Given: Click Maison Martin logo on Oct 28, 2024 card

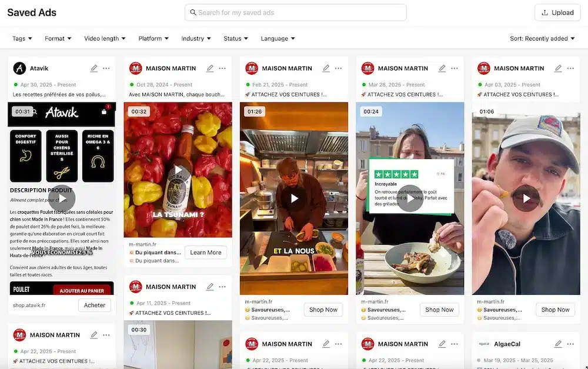Looking at the screenshot, I should click(x=136, y=68).
